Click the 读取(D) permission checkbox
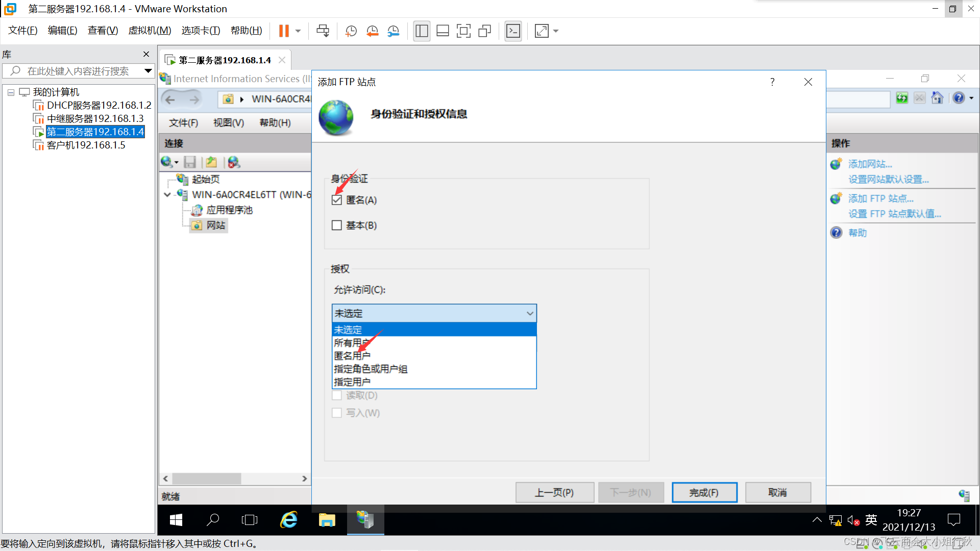 click(336, 395)
